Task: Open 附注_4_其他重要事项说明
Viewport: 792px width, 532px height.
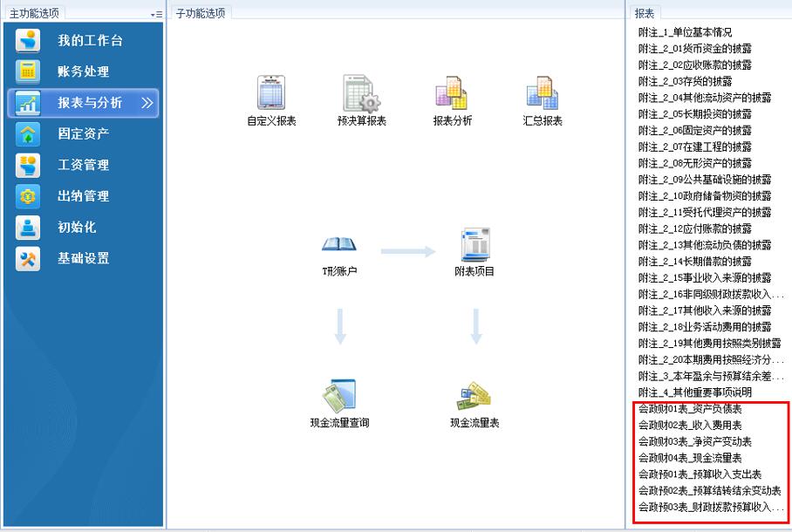Action: (x=695, y=392)
